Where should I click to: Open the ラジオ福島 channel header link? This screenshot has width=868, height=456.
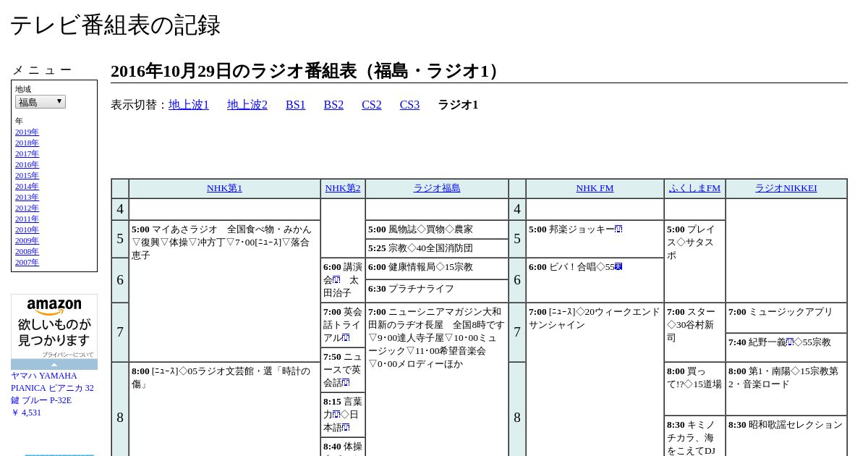click(x=437, y=188)
